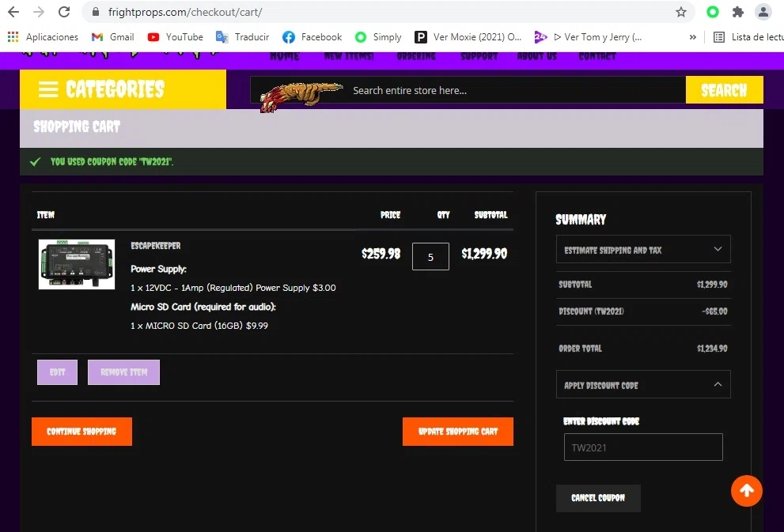Open the Support menu item
Image resolution: width=784 pixels, height=532 pixels.
(x=479, y=56)
